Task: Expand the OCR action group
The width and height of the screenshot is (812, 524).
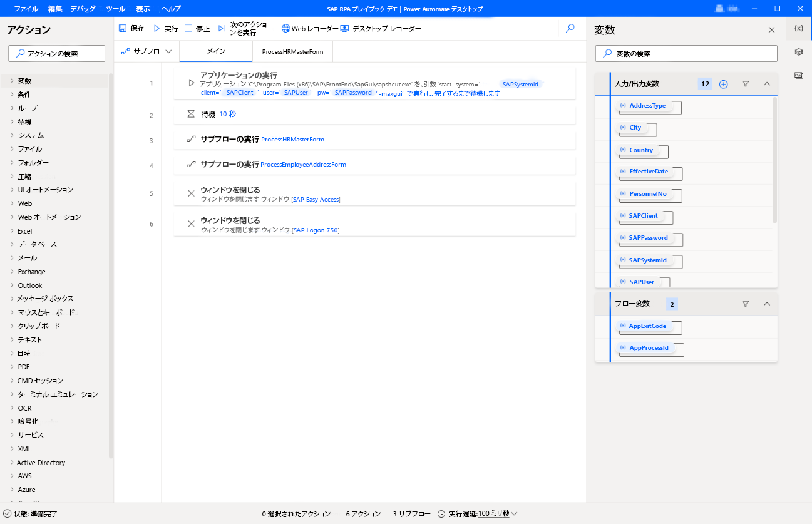Action: click(12, 408)
